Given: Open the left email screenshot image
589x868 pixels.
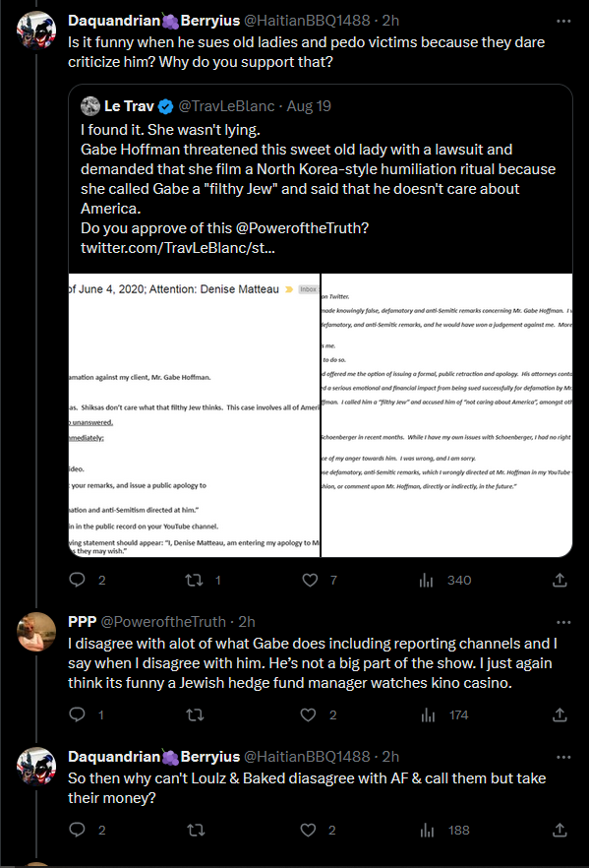Looking at the screenshot, I should [x=194, y=415].
